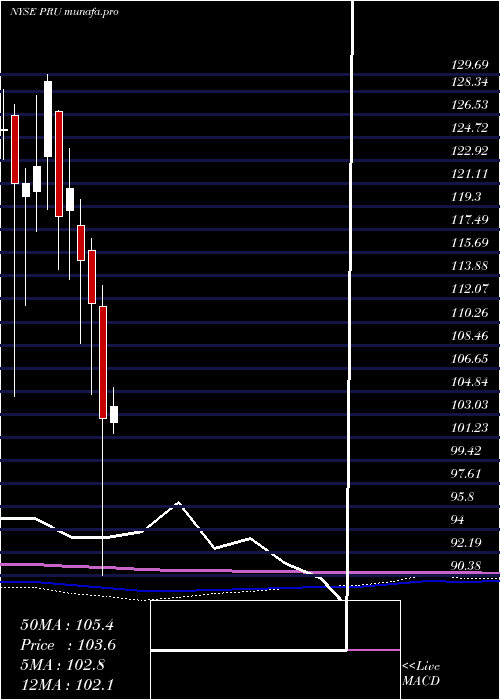Click the 128.34 price axis label

point(470,82)
